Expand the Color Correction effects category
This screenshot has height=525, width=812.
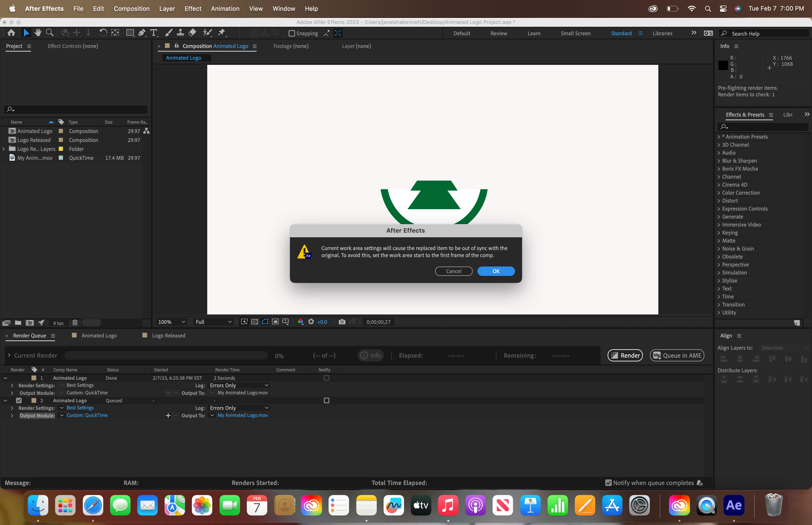pos(719,193)
